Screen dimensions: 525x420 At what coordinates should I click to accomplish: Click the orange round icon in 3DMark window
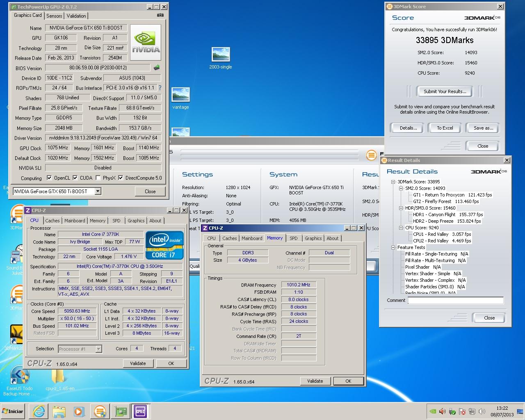pyautogui.click(x=371, y=155)
